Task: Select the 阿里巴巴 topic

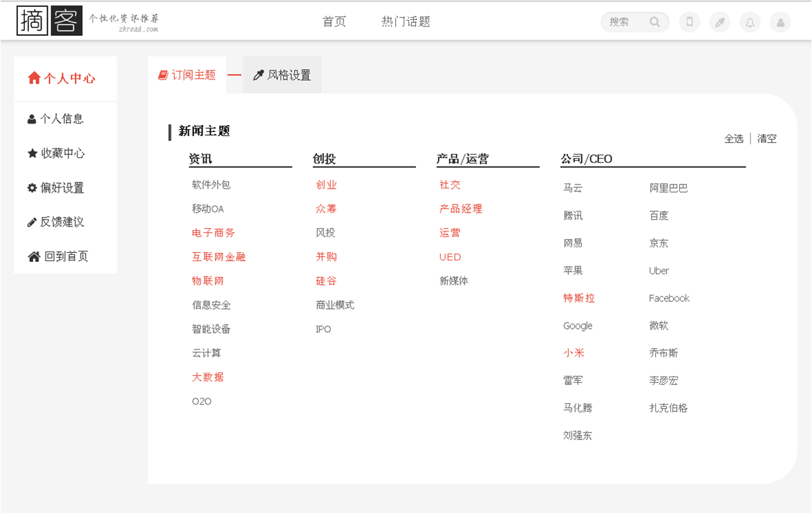Action: click(x=668, y=188)
